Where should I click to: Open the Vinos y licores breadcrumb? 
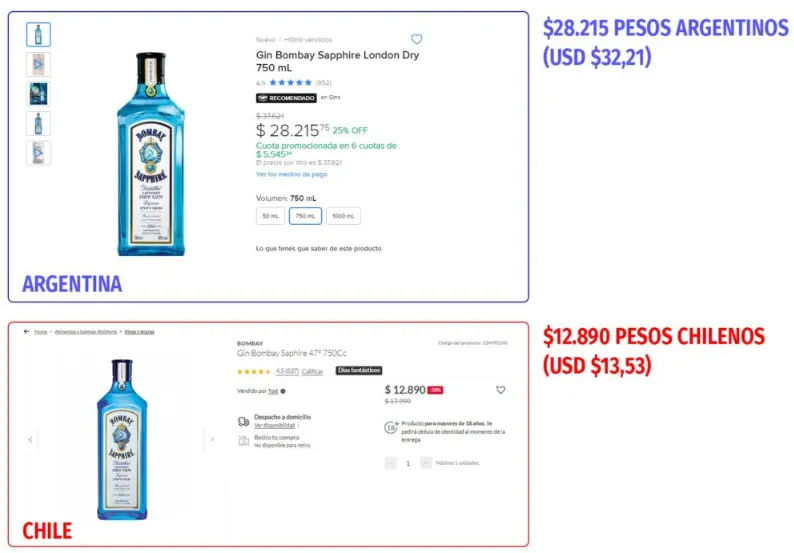[x=139, y=331]
